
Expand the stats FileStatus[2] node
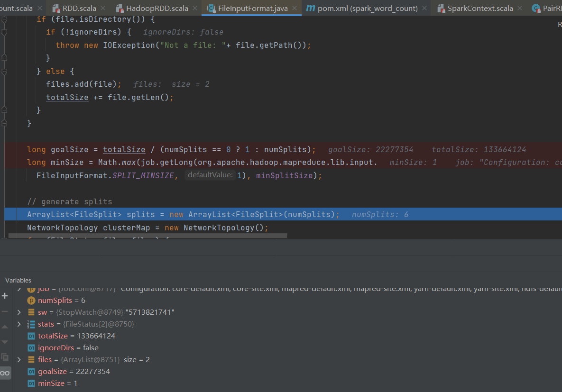coord(19,324)
